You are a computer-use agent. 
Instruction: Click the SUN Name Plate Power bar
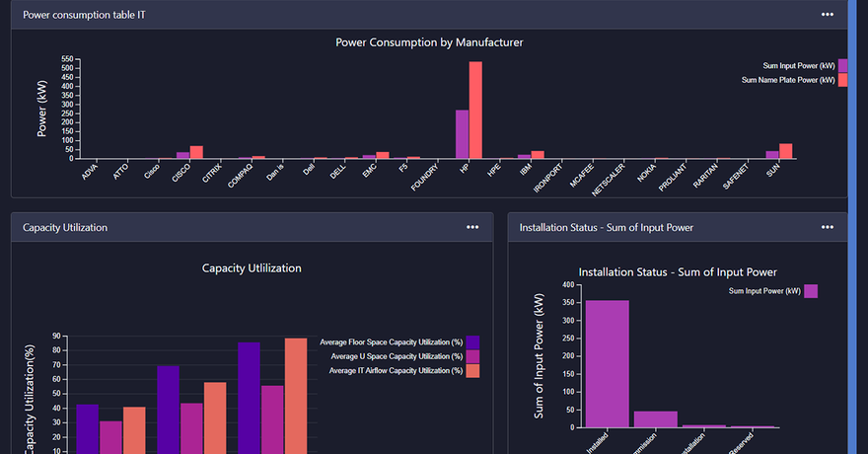tap(785, 151)
